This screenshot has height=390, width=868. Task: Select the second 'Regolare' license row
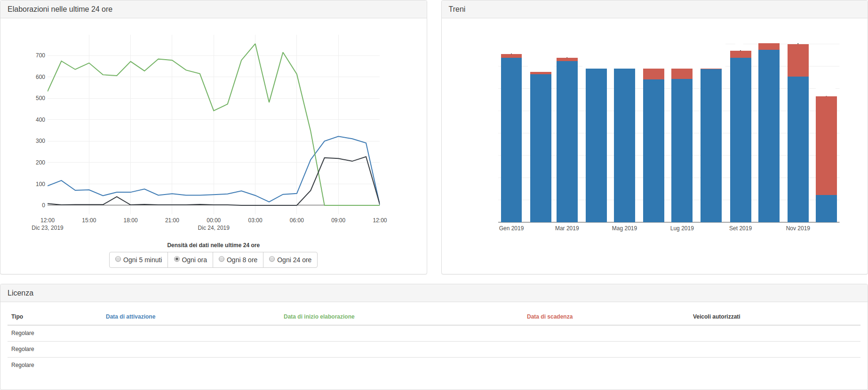click(434, 349)
